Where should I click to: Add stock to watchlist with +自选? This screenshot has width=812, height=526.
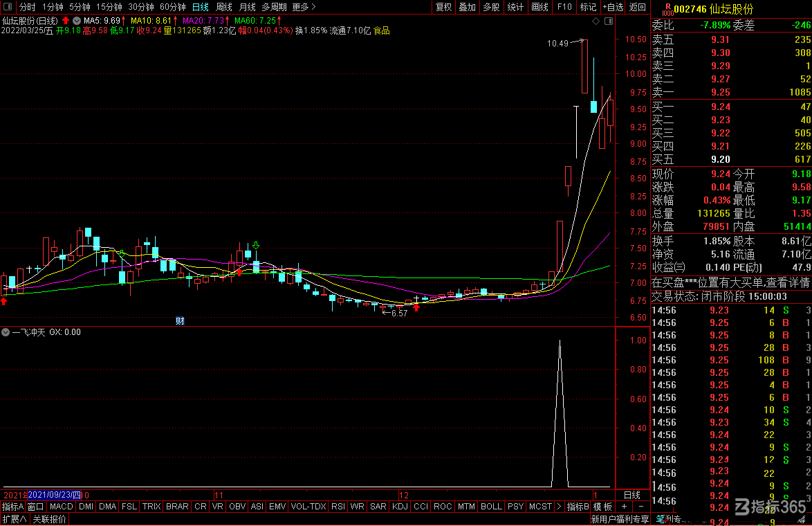pos(613,7)
